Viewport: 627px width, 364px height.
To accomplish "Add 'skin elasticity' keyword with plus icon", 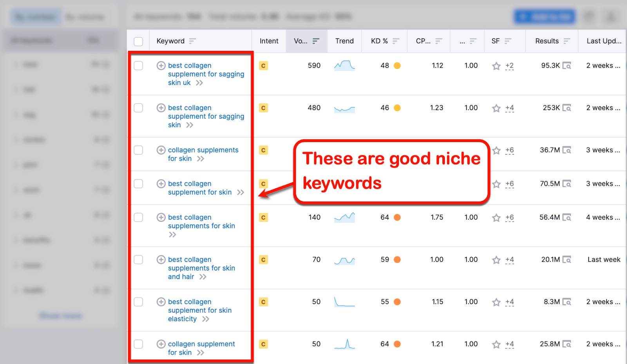I will click(x=161, y=302).
